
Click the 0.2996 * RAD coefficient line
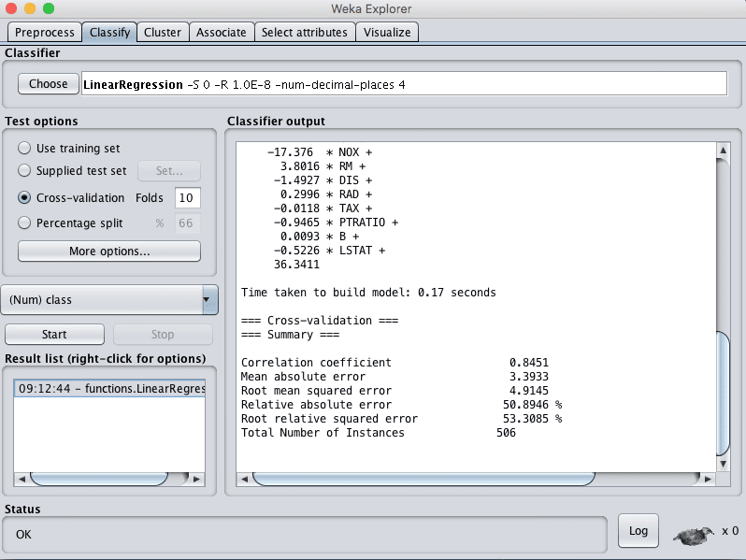pyautogui.click(x=326, y=194)
